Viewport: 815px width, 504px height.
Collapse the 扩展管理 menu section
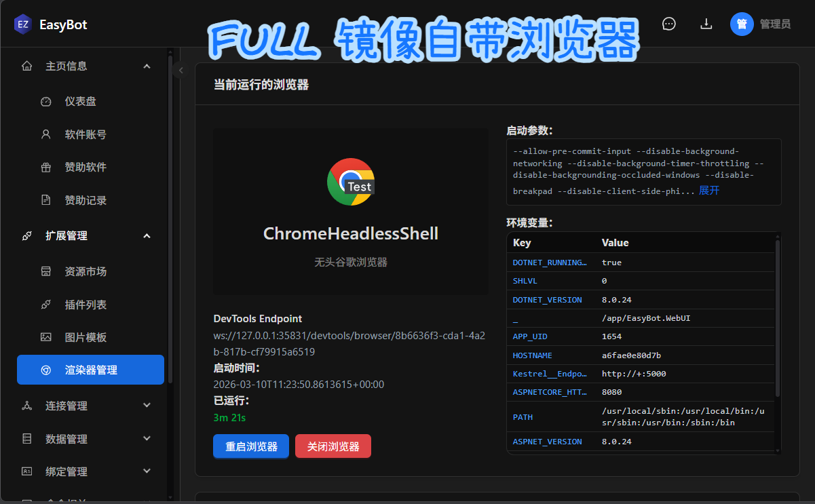coord(147,235)
